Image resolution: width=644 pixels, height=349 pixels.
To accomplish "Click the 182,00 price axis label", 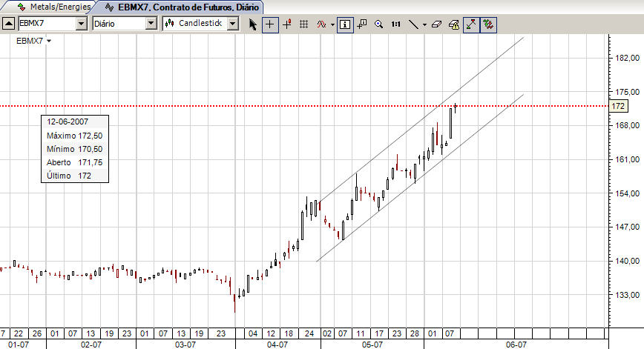I will tap(627, 59).
